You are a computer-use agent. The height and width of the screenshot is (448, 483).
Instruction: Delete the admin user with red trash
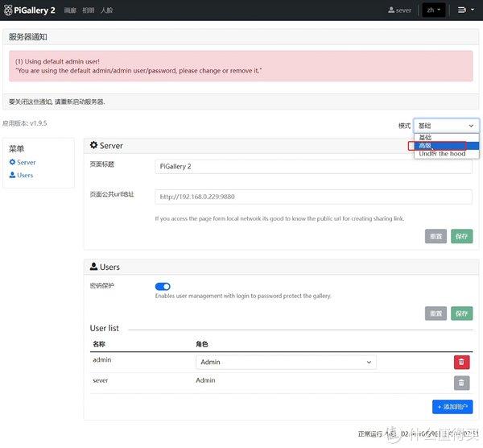pyautogui.click(x=461, y=362)
